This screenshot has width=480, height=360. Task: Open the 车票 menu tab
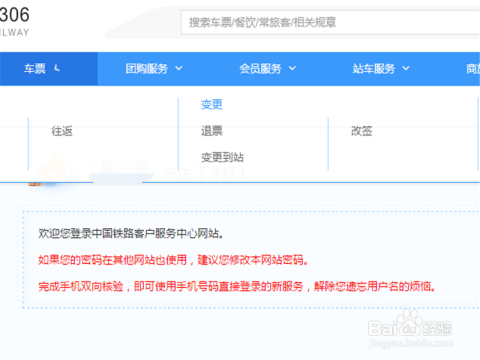pyautogui.click(x=49, y=69)
